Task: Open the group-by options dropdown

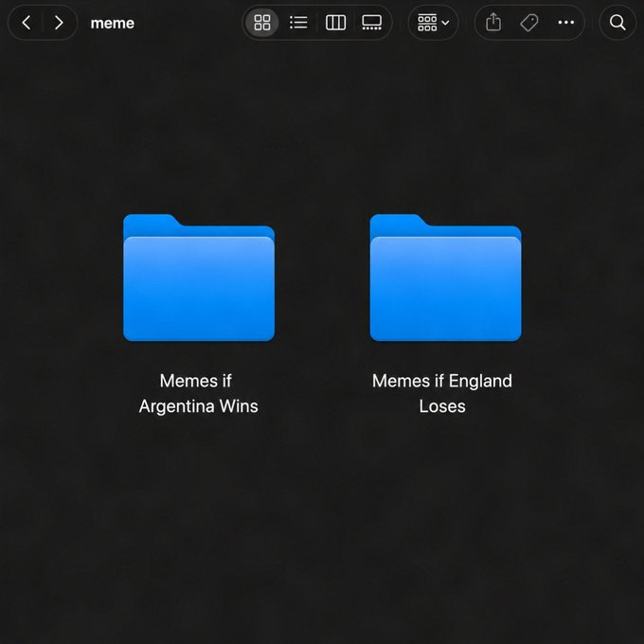Action: (x=433, y=23)
